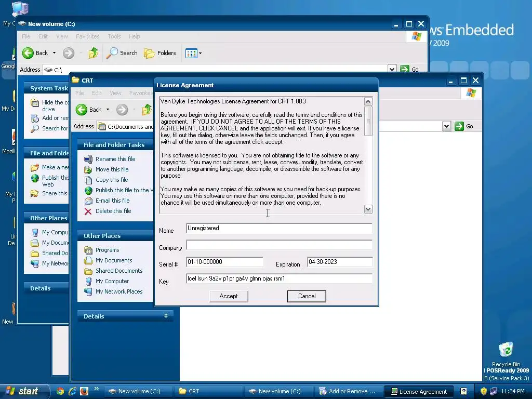Click the empty Company field
The width and height of the screenshot is (532, 399).
pyautogui.click(x=279, y=245)
